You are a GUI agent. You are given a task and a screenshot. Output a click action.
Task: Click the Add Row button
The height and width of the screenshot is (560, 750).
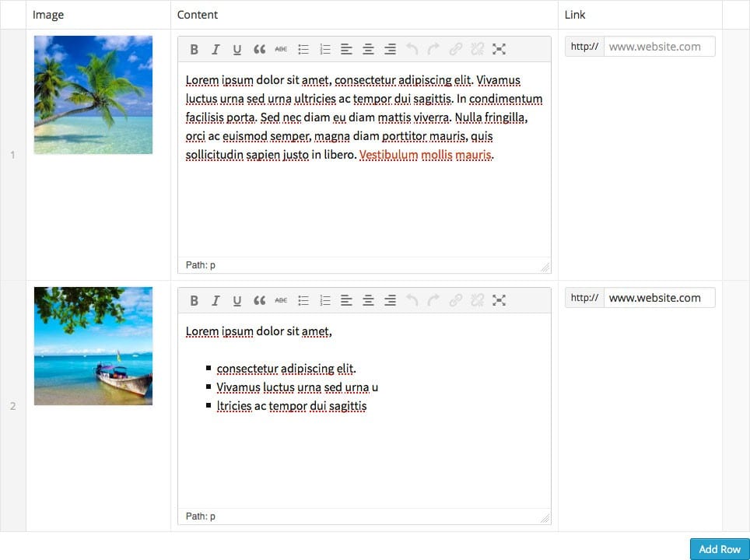[x=719, y=549]
